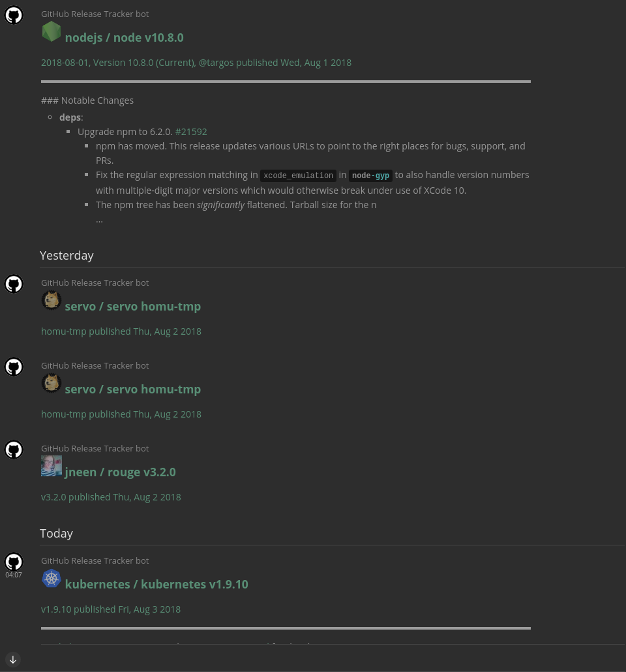Click the 04:07 message timestamp

coord(14,575)
